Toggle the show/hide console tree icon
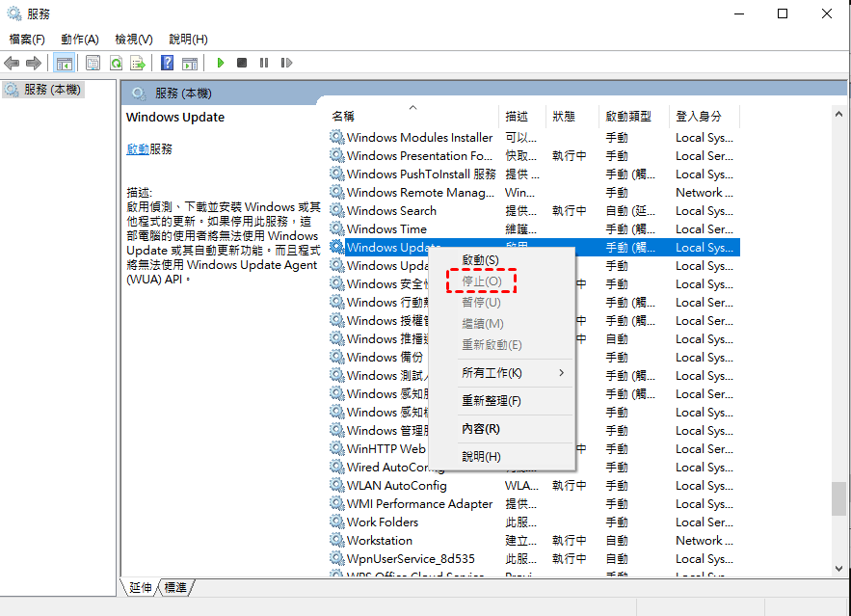The width and height of the screenshot is (851, 616). click(64, 63)
